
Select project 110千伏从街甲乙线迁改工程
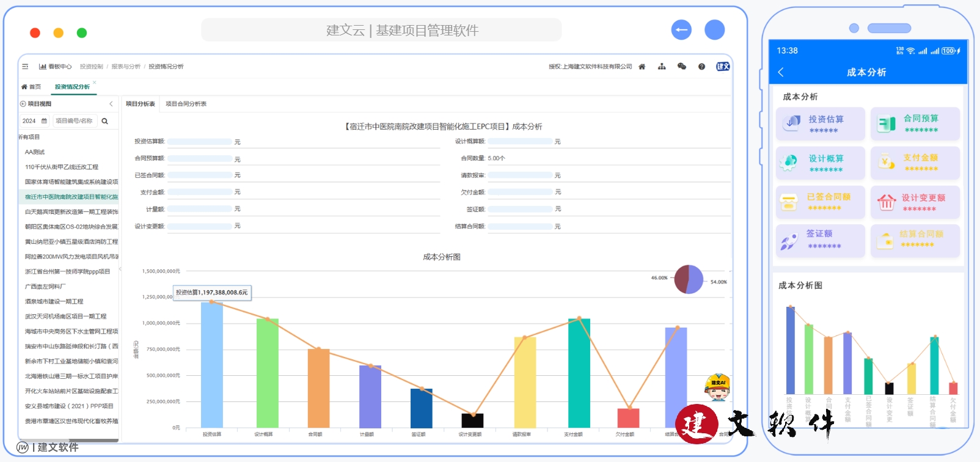pyautogui.click(x=61, y=167)
